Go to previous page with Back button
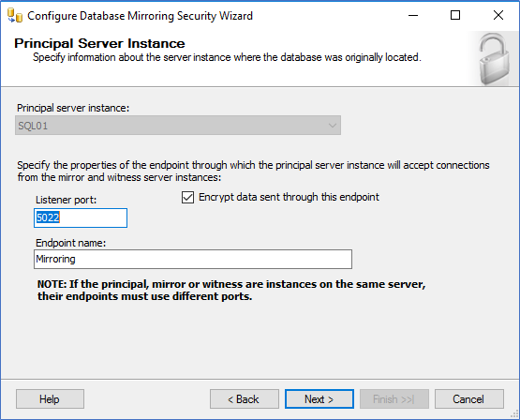This screenshot has width=520, height=420. 245,399
